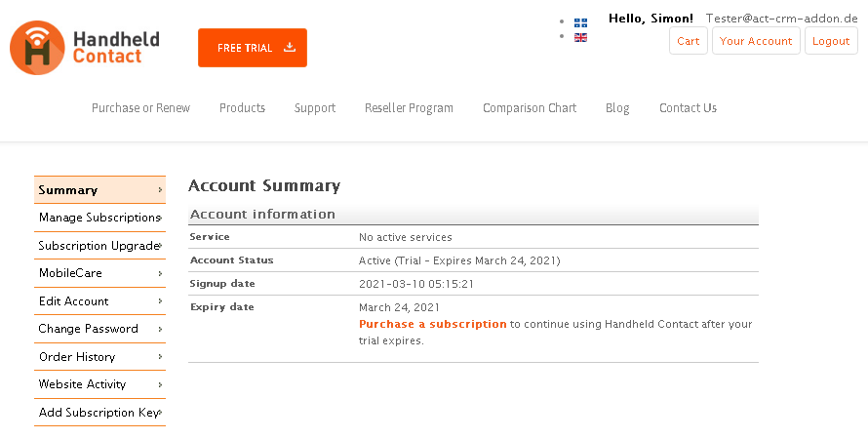
Task: Open Website Activity in the sidebar
Action: 99,384
